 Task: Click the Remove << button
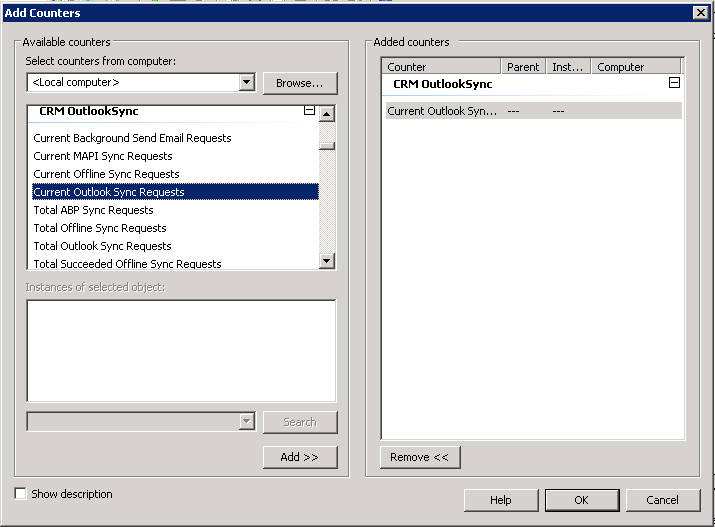(419, 457)
